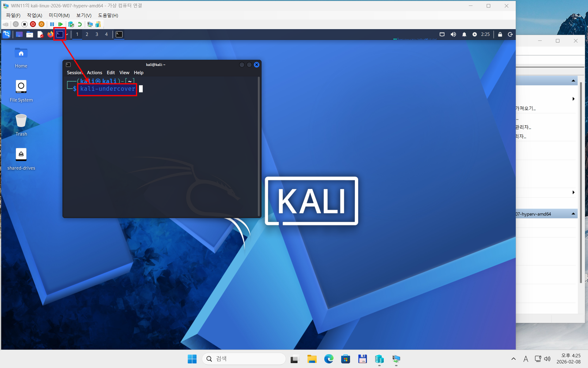Launch the text editor from Kali panel
The height and width of the screenshot is (368, 588).
click(40, 34)
